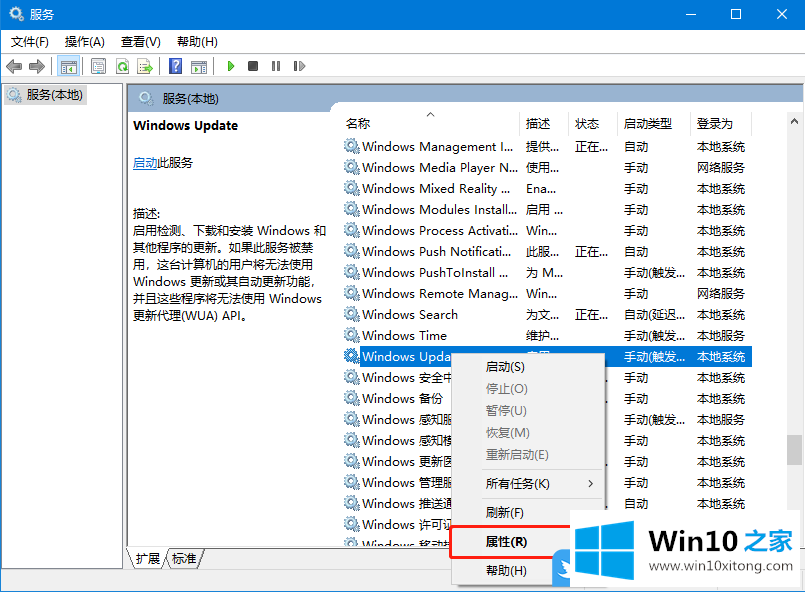Click the green refresh toolbar icon
805x592 pixels.
tap(122, 66)
